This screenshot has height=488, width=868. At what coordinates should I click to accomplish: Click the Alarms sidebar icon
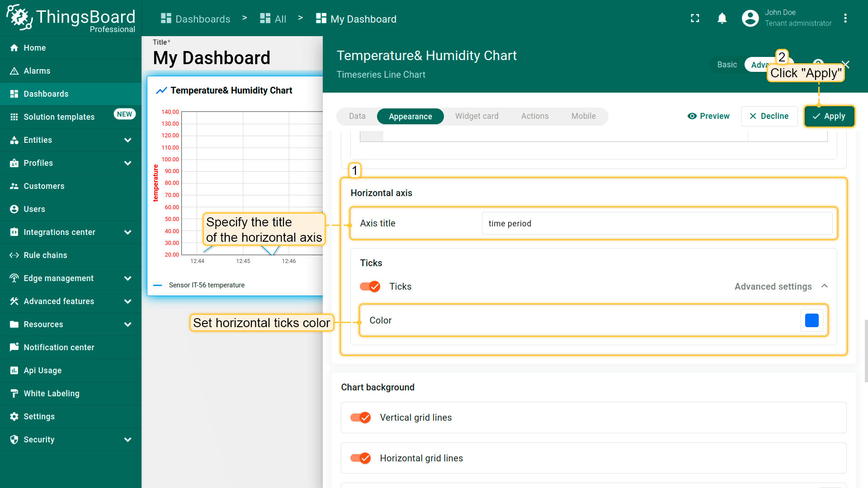[x=14, y=71]
